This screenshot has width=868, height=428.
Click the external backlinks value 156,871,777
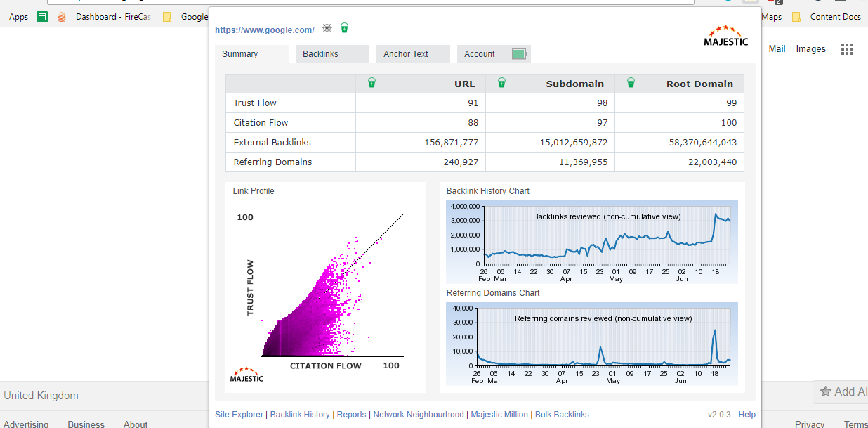[x=452, y=143]
